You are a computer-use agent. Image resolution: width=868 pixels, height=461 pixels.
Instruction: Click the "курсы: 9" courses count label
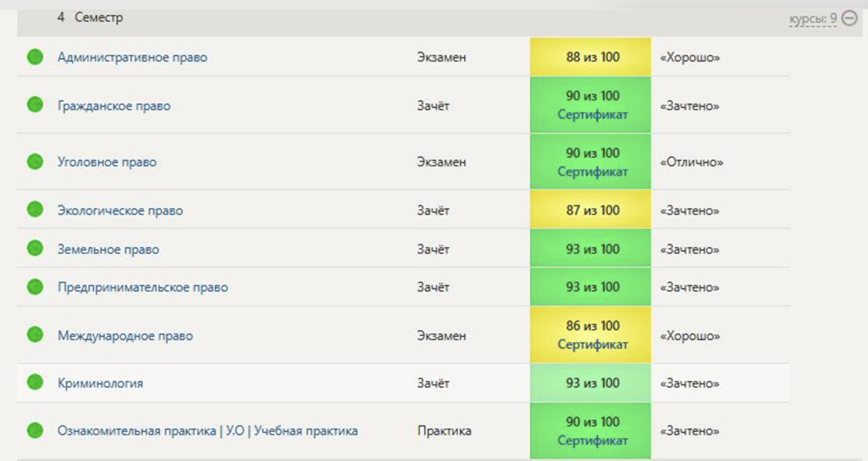click(x=812, y=20)
